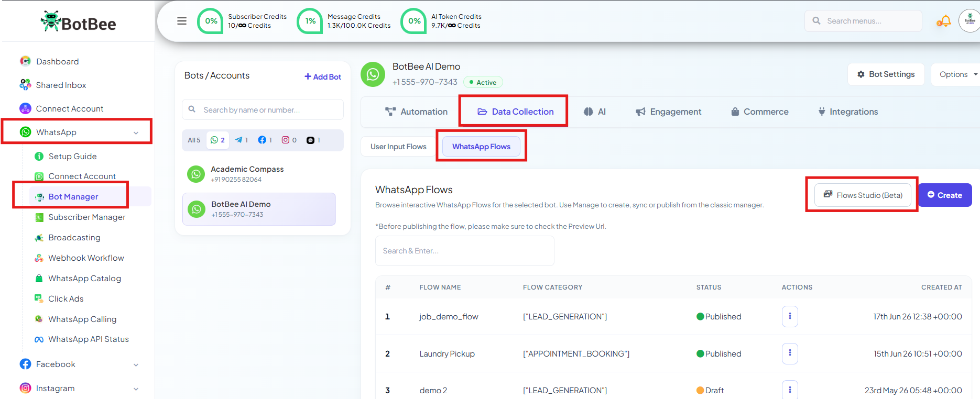Focus the bot name or number search field
Screen dimensions: 980x399
263,109
